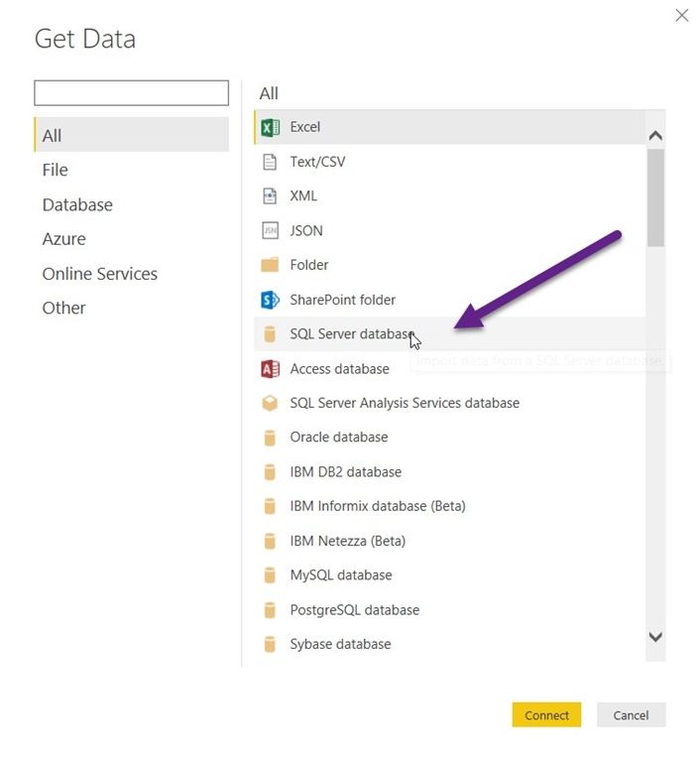Click the scrollbar up arrow
Image resolution: width=700 pixels, height=762 pixels.
[x=655, y=136]
